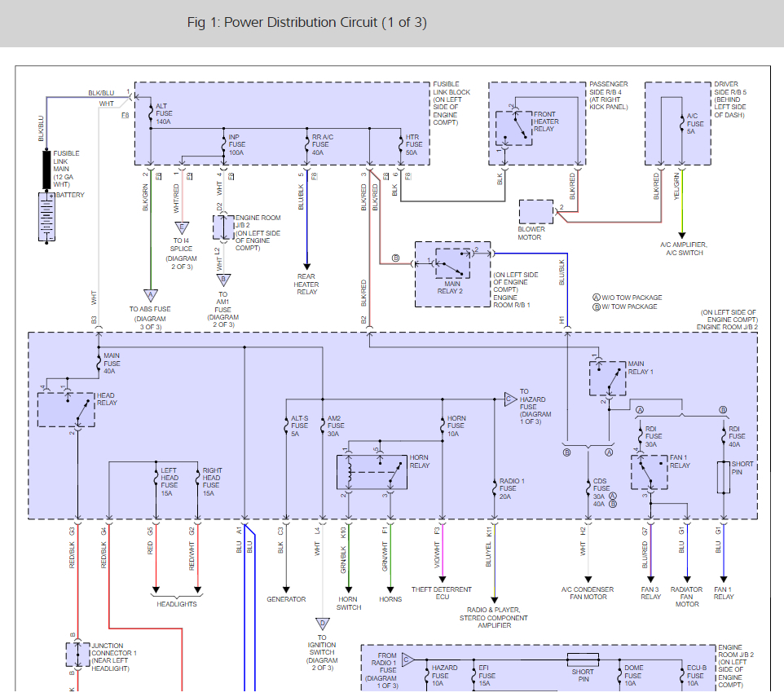
Task: Click triangle connector D to ignition switch
Action: [x=323, y=624]
